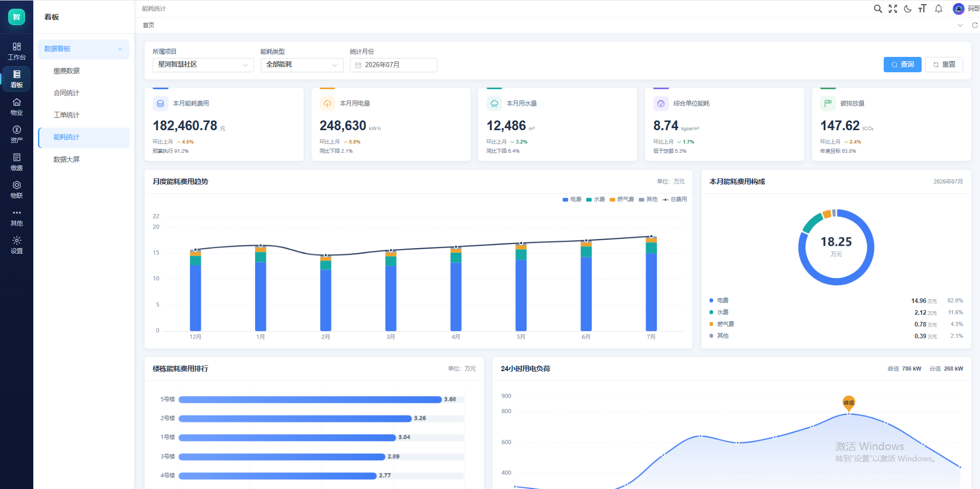Viewport: 980px width, 489px height.
Task: Toggle fullscreen mode icon
Action: (x=893, y=9)
